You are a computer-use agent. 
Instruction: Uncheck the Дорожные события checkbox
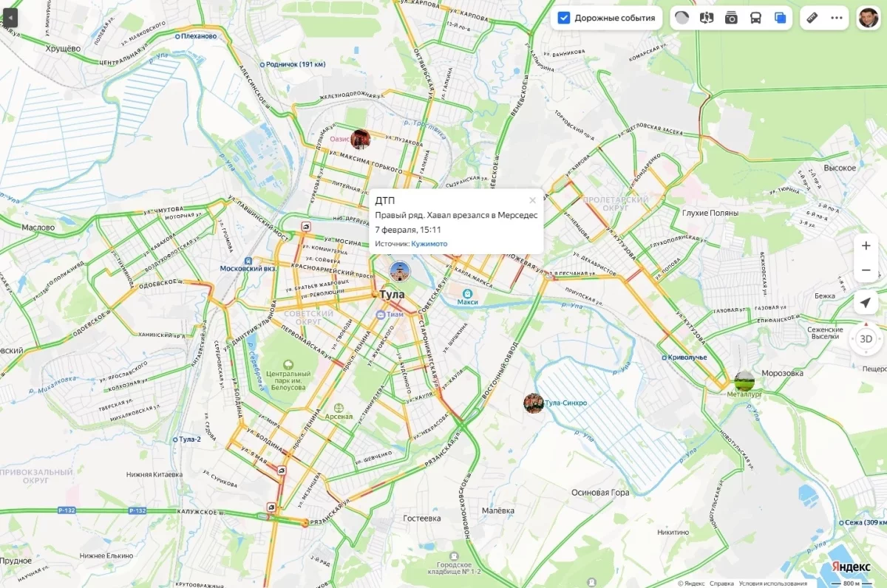[564, 18]
